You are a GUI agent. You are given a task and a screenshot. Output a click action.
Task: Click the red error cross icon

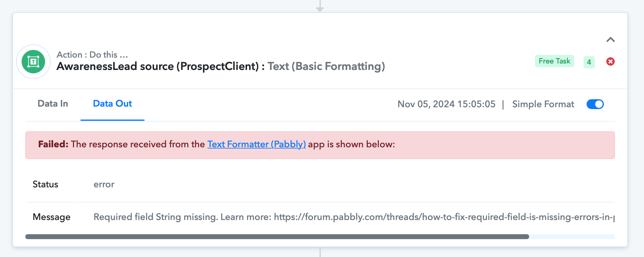pos(610,62)
